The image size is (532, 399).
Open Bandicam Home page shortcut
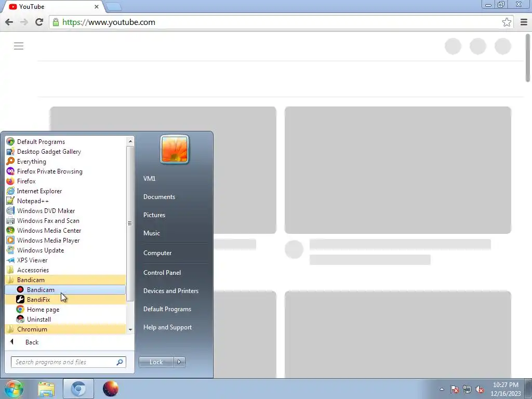[65, 309]
